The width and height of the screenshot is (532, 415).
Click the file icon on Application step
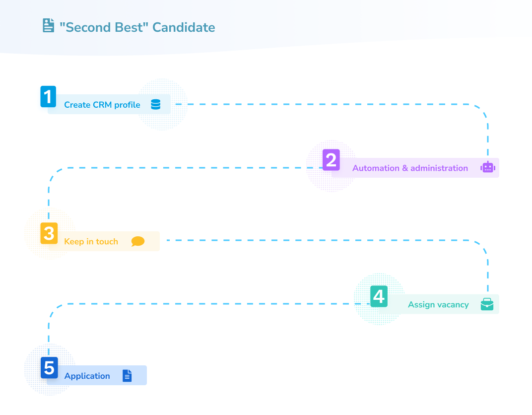click(x=128, y=376)
